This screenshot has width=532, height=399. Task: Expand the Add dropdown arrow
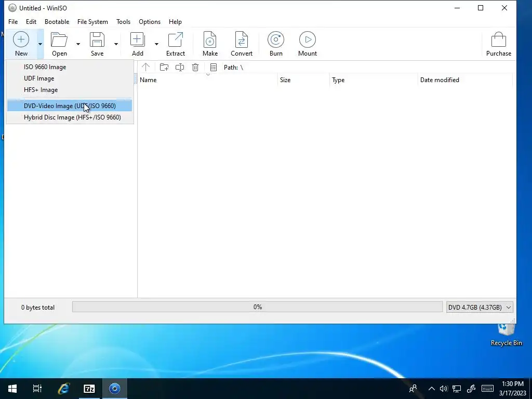click(x=156, y=44)
